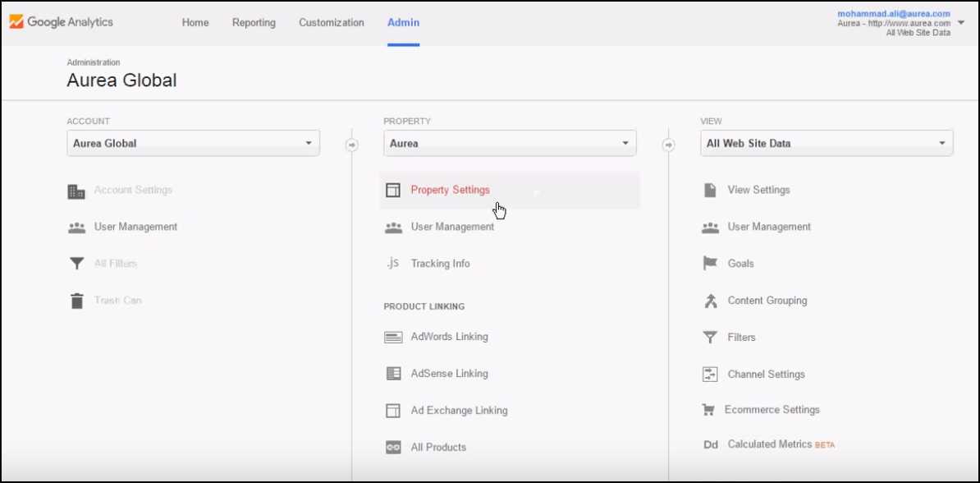The height and width of the screenshot is (483, 980).
Task: Click the Account Settings building icon
Action: (76, 191)
